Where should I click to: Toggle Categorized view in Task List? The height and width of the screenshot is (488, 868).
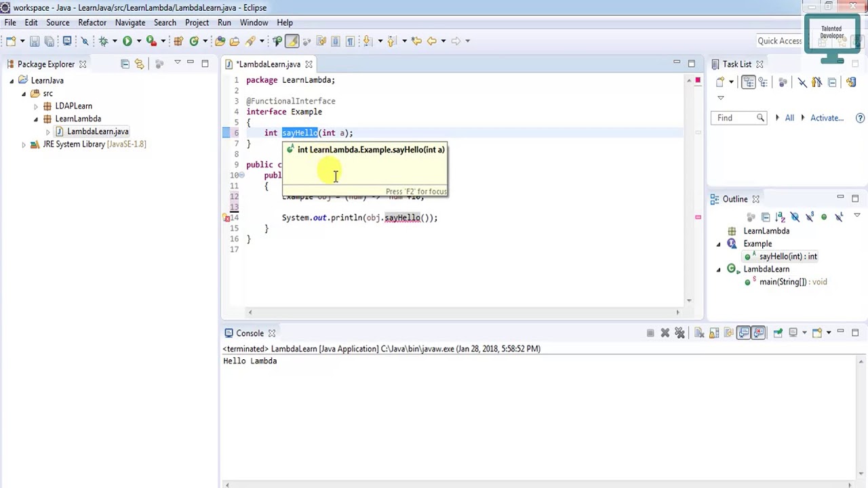coord(749,82)
